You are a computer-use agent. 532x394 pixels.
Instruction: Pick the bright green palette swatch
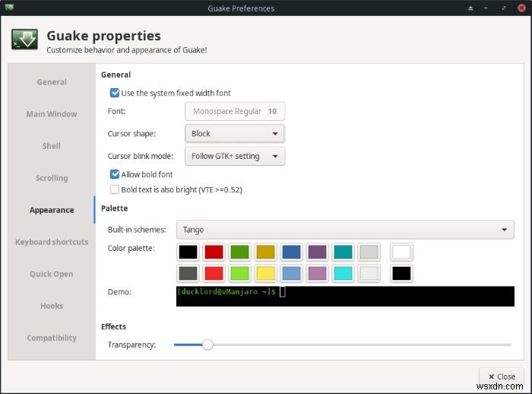tap(239, 273)
